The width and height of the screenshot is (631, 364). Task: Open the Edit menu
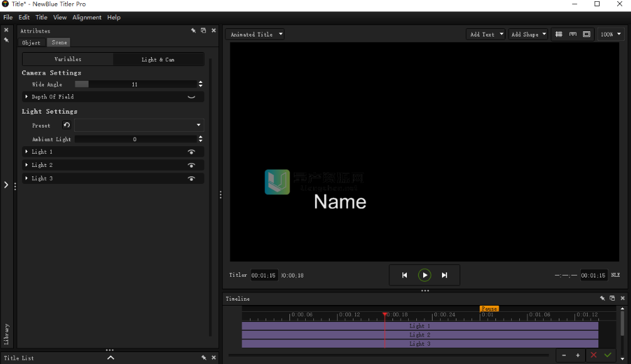pos(24,18)
